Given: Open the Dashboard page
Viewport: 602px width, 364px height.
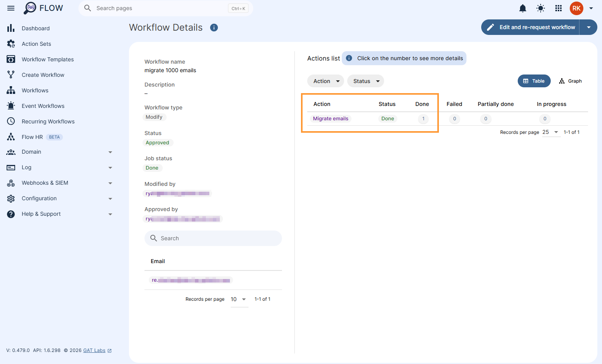Looking at the screenshot, I should coord(36,28).
